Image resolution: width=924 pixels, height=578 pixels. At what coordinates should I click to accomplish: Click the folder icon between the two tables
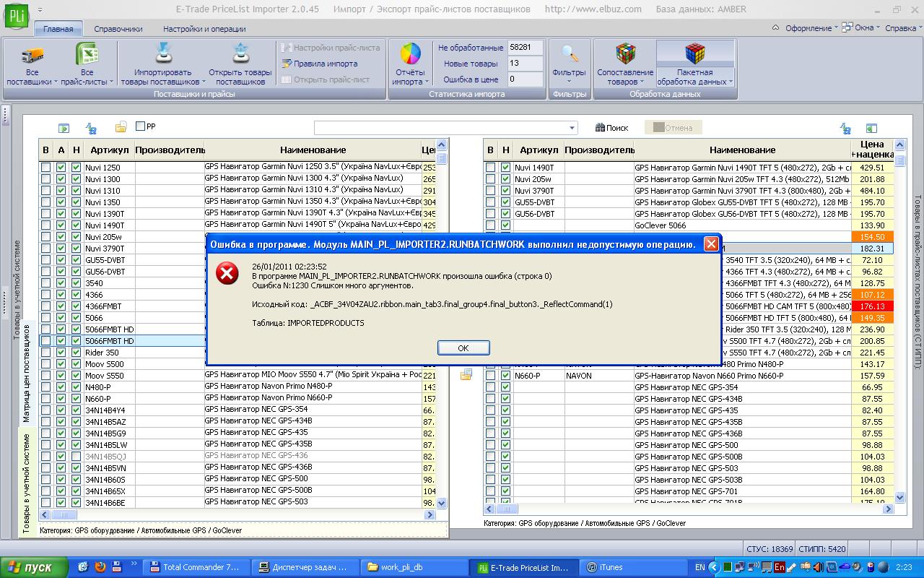[466, 374]
